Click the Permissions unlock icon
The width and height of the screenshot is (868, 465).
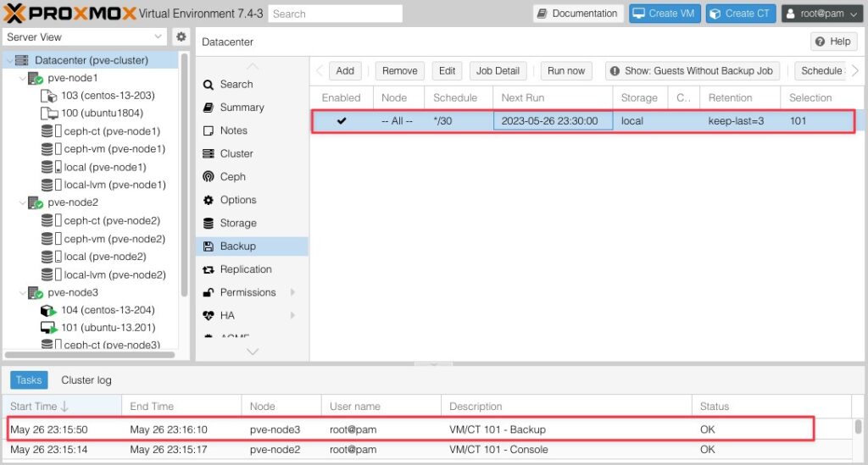pos(209,292)
